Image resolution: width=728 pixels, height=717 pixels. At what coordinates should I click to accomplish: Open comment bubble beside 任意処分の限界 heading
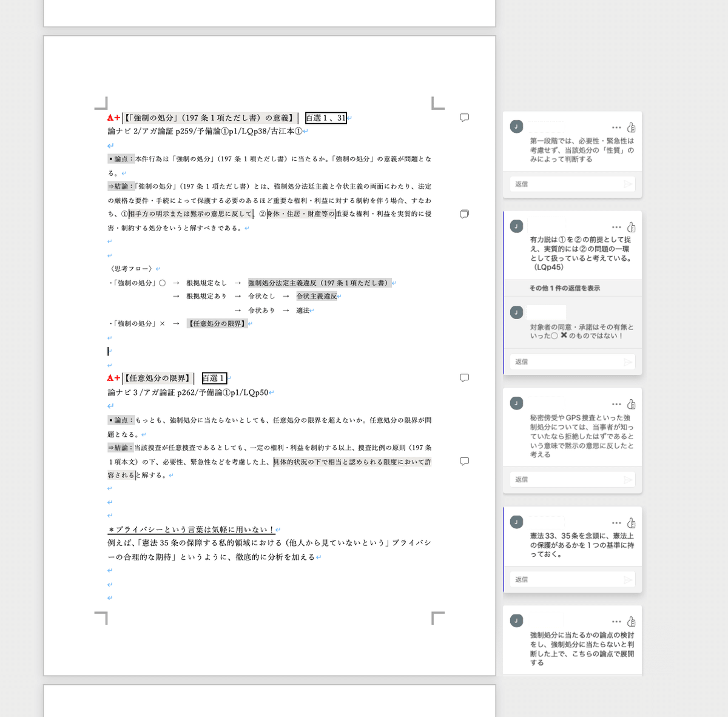464,378
